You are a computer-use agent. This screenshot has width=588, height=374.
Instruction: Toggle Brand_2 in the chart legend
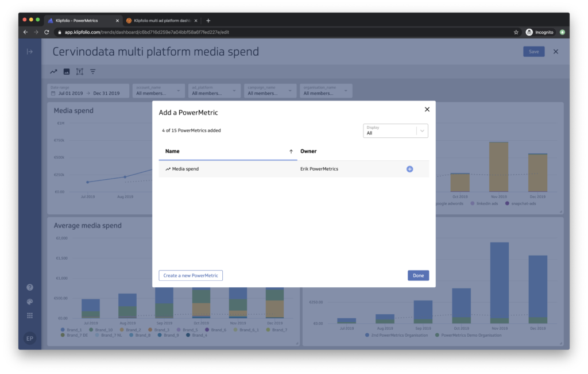130,330
